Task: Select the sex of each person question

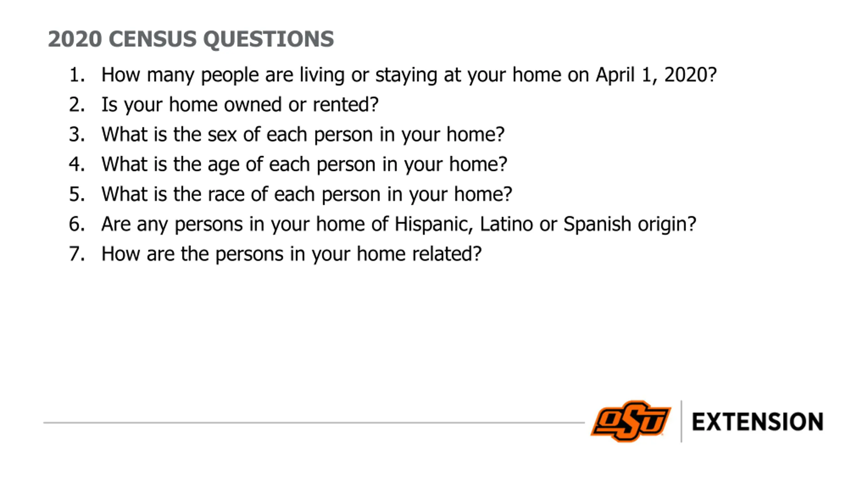Action: click(303, 135)
